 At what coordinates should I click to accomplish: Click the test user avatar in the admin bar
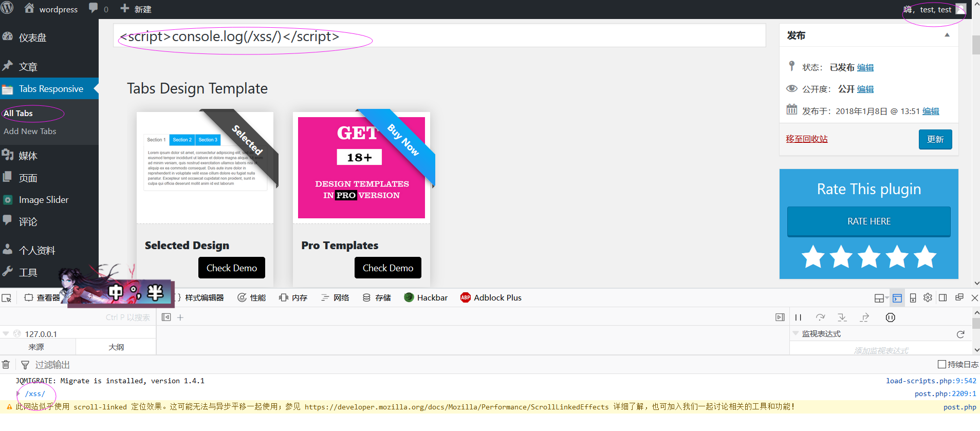960,9
